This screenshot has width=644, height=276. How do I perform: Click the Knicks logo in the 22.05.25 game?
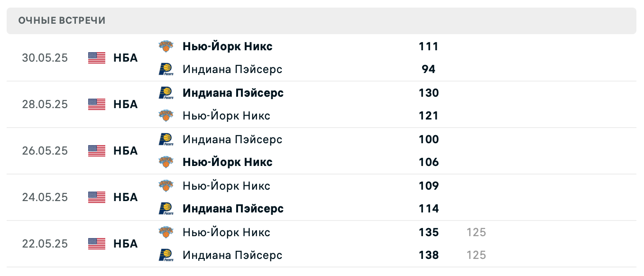[x=166, y=232]
